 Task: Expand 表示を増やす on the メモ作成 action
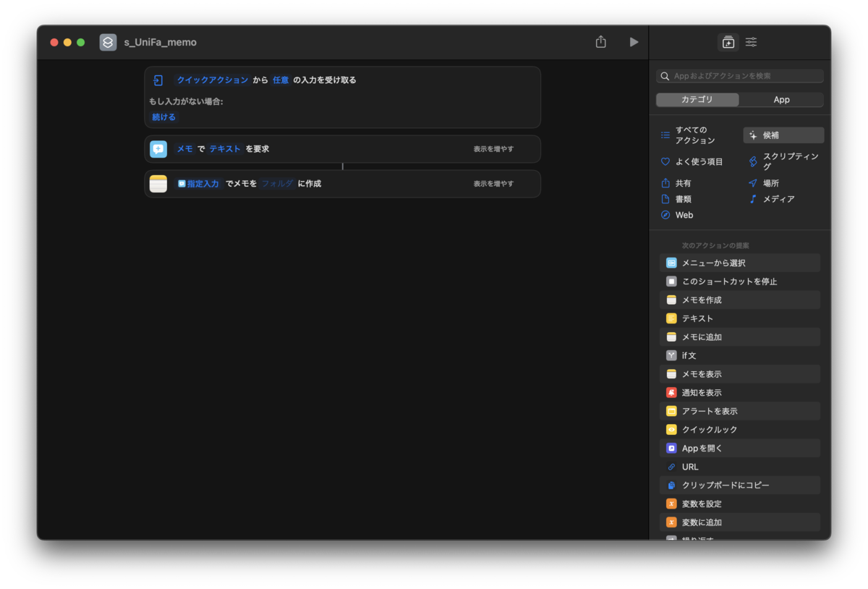tap(493, 184)
